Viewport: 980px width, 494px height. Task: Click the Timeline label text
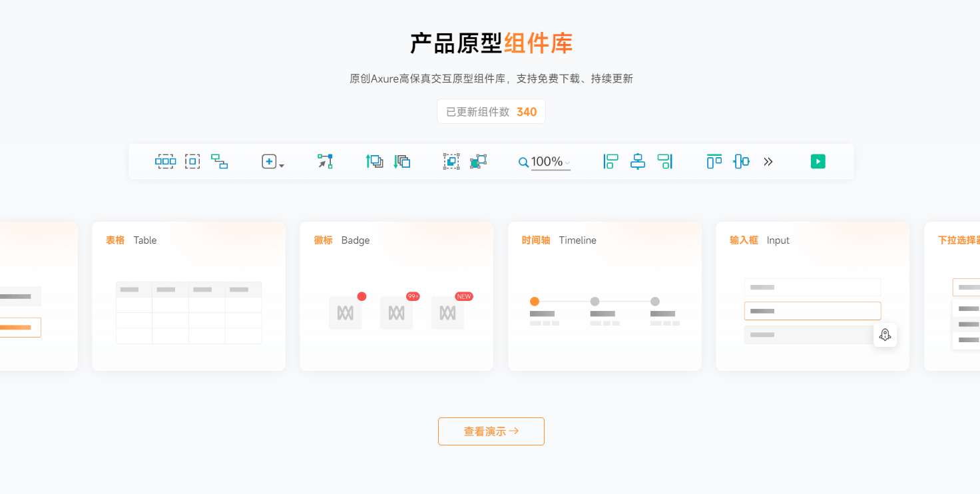[578, 240]
